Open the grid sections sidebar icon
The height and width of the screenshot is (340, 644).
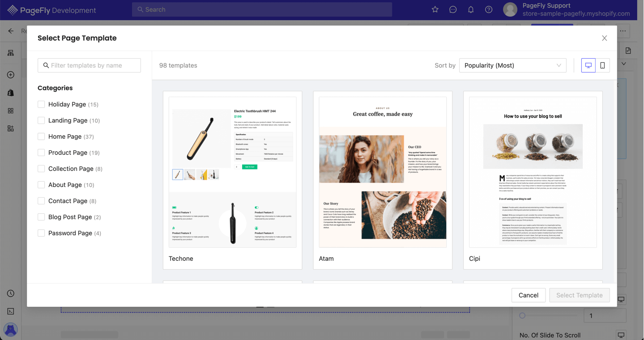pos(11,110)
